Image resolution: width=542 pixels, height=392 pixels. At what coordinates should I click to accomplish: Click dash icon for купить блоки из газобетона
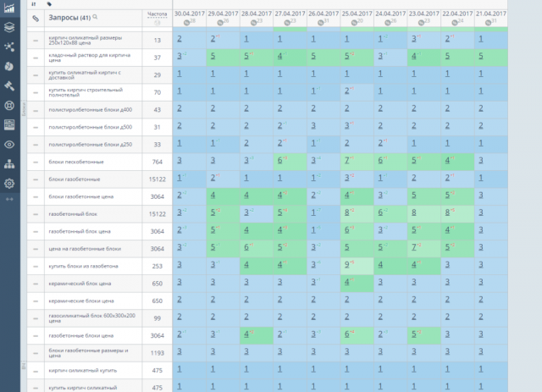(x=36, y=267)
